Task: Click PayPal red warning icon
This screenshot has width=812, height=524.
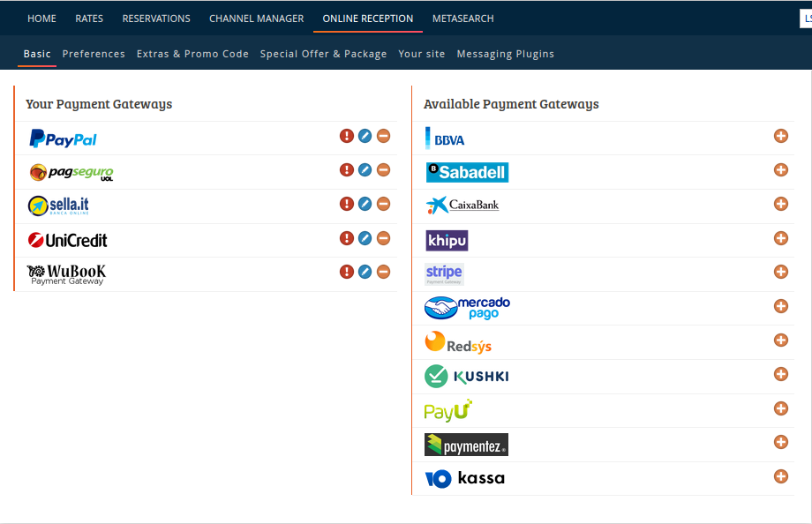Action: tap(347, 136)
